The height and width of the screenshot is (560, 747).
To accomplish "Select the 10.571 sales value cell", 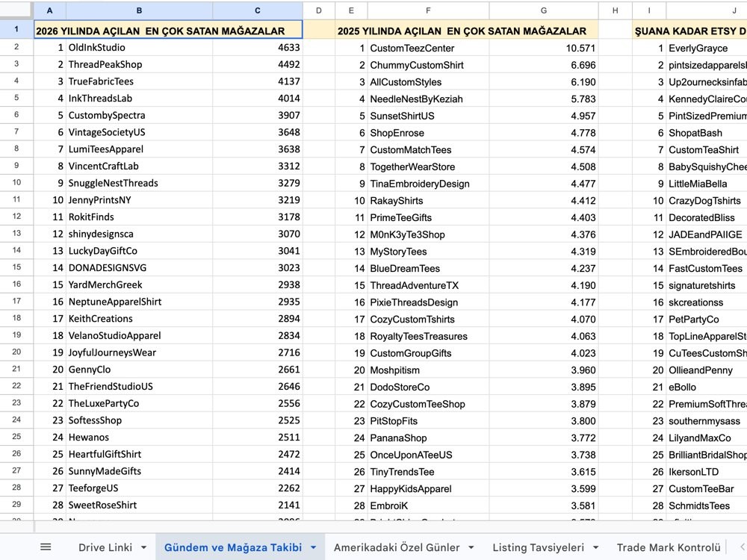I will pos(544,48).
